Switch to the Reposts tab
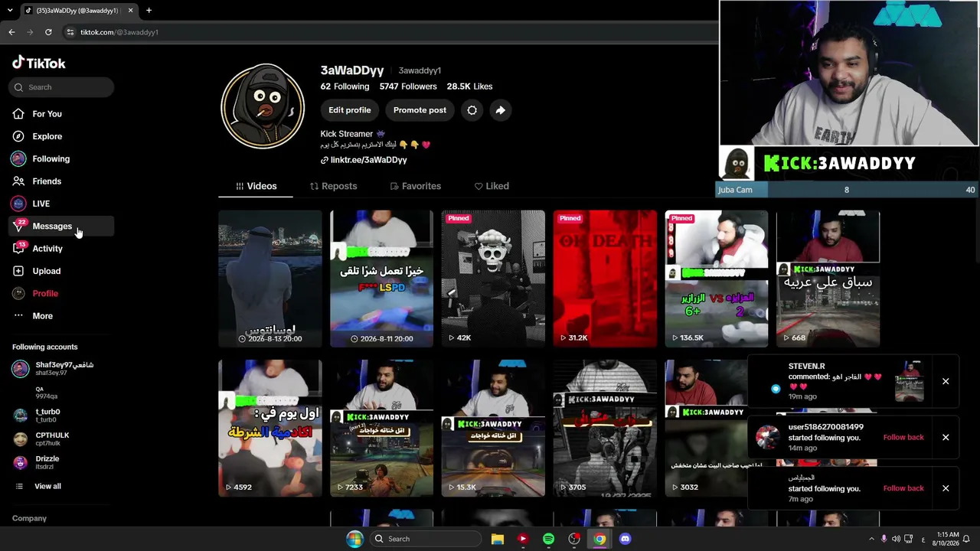 tap(333, 186)
